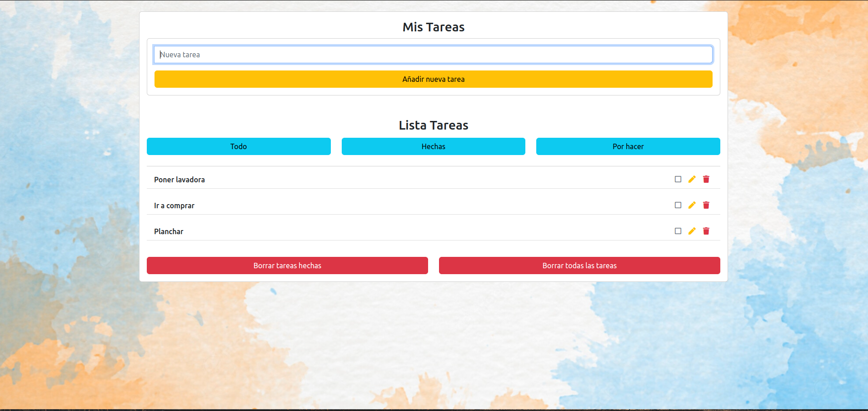Click the Mis Tareas heading
Screen dimensions: 868x411
point(433,27)
